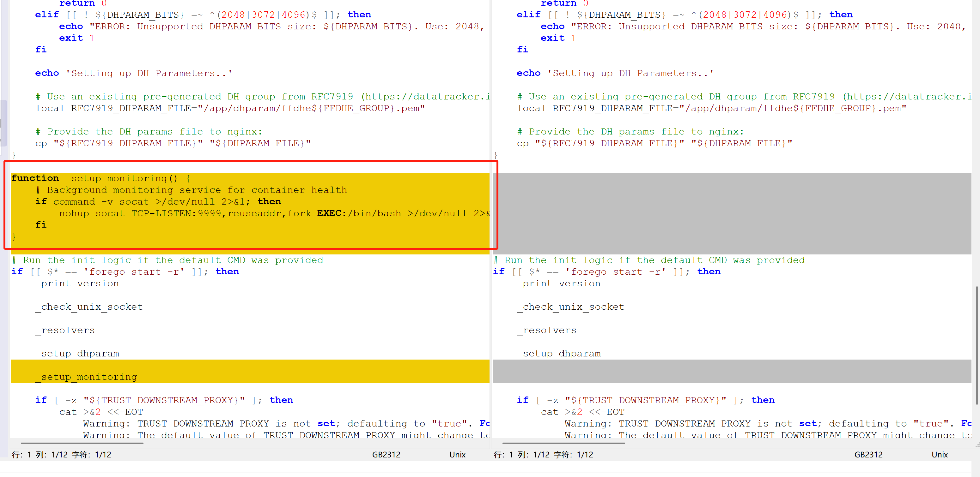Click left pane row/column position status text

tap(61, 455)
